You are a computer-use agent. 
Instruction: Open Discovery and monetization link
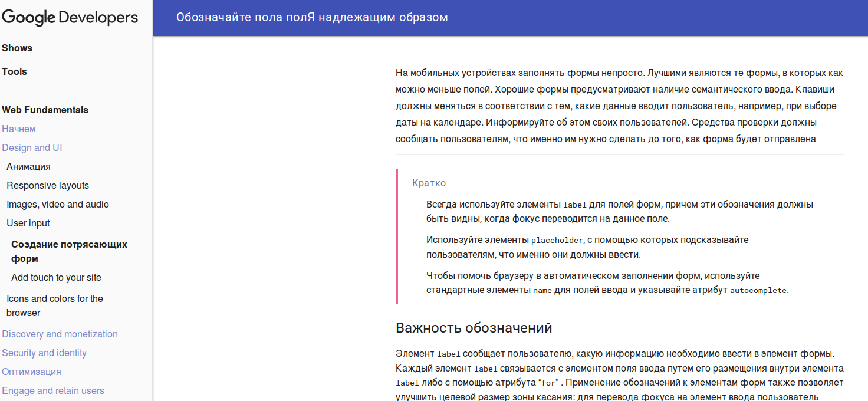coord(60,334)
